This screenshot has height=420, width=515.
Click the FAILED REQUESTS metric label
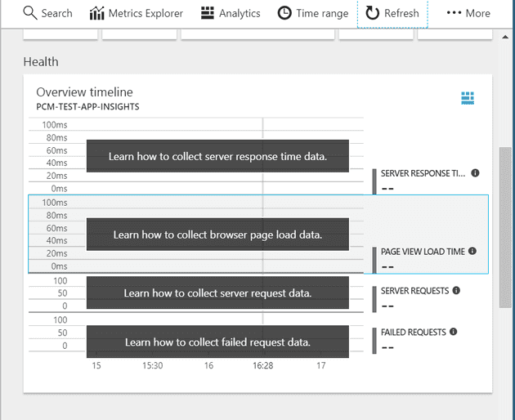tap(413, 333)
